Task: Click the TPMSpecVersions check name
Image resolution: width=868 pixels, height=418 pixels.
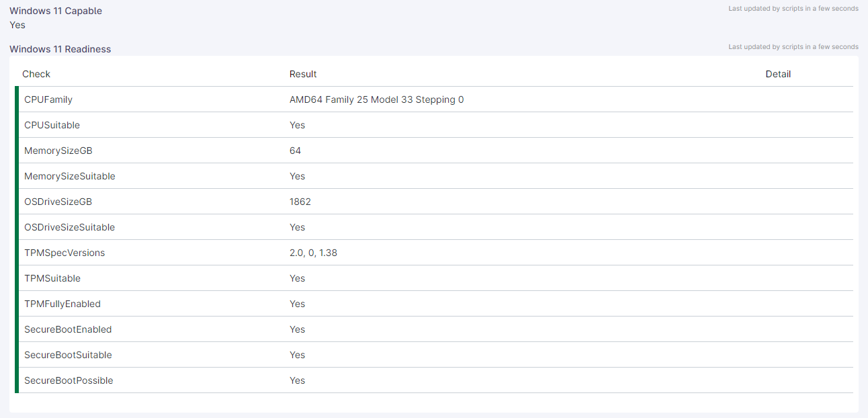Action: [64, 253]
